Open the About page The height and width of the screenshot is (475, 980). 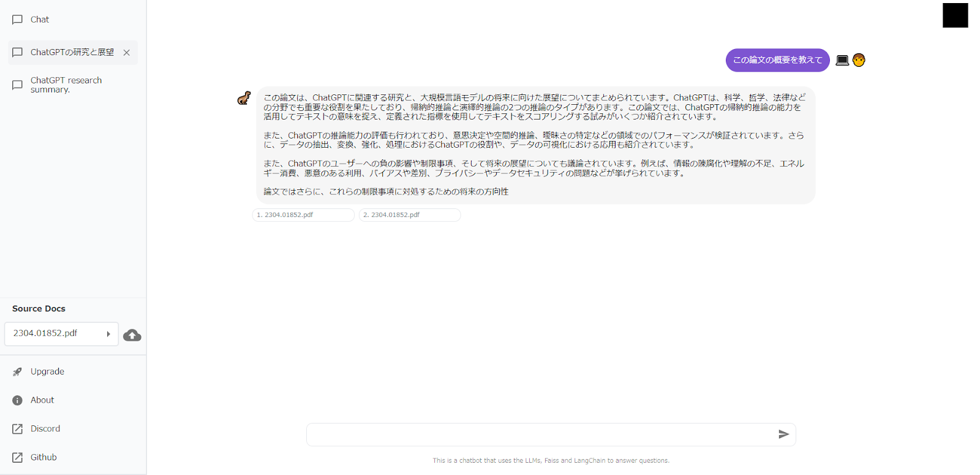click(42, 400)
